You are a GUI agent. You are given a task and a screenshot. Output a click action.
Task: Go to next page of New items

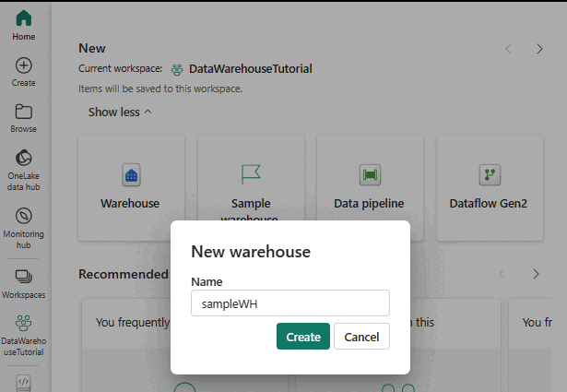[539, 49]
